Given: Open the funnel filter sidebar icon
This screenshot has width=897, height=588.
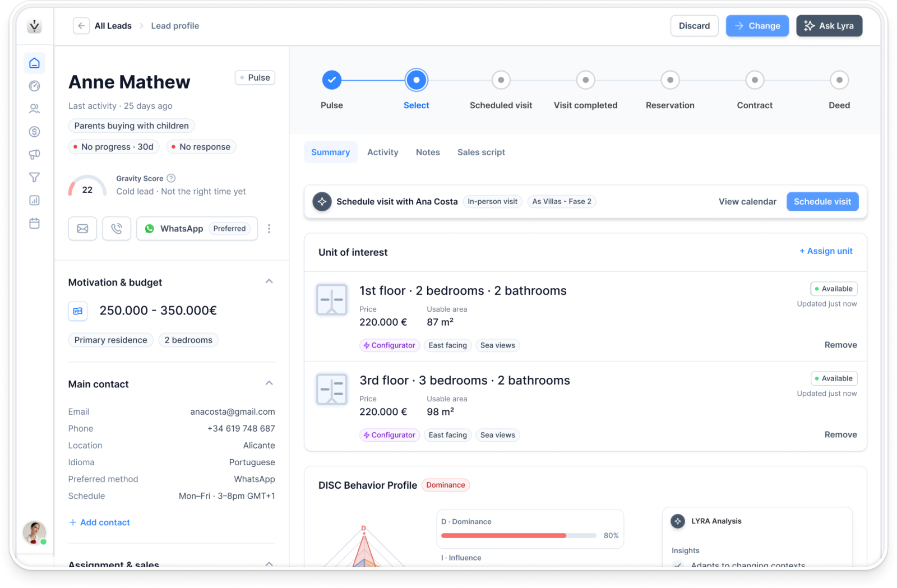Looking at the screenshot, I should coord(34,177).
